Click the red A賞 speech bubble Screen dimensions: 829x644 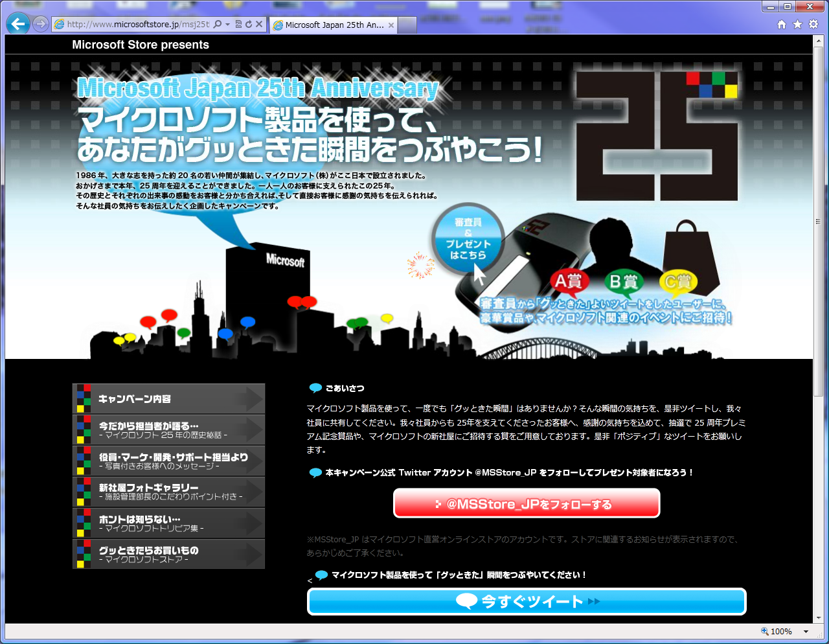[569, 282]
